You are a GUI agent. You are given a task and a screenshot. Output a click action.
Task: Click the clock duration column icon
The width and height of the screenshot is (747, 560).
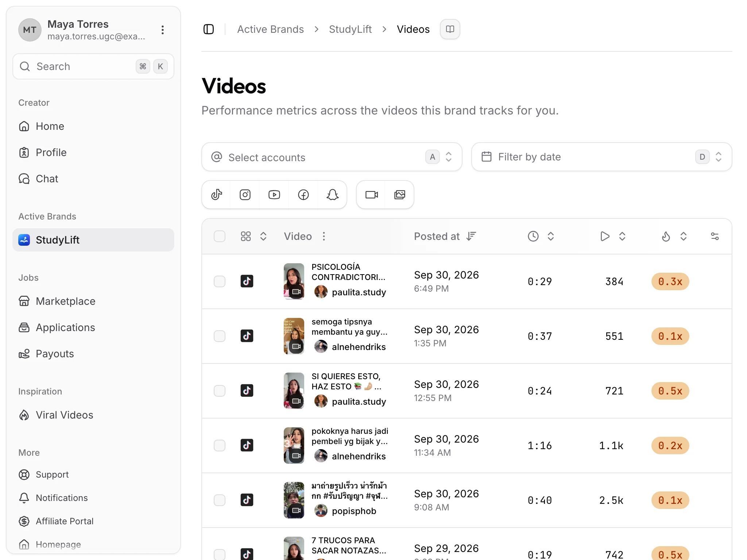(x=533, y=236)
